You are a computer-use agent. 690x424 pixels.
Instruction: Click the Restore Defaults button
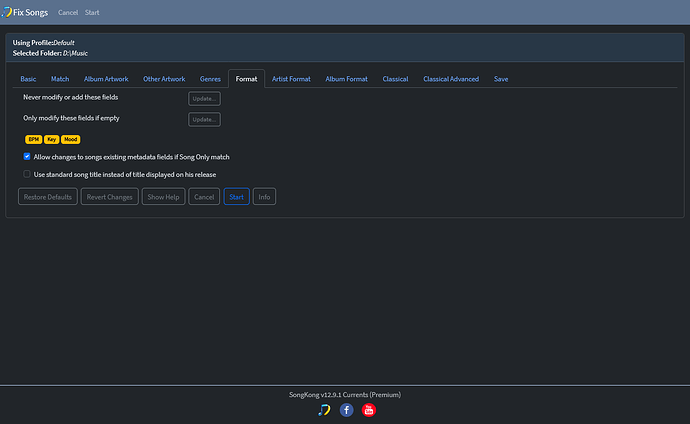tap(48, 197)
